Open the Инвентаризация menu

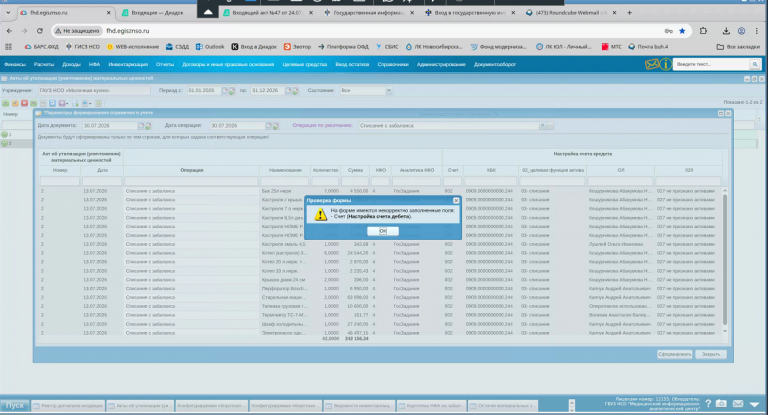(x=128, y=64)
